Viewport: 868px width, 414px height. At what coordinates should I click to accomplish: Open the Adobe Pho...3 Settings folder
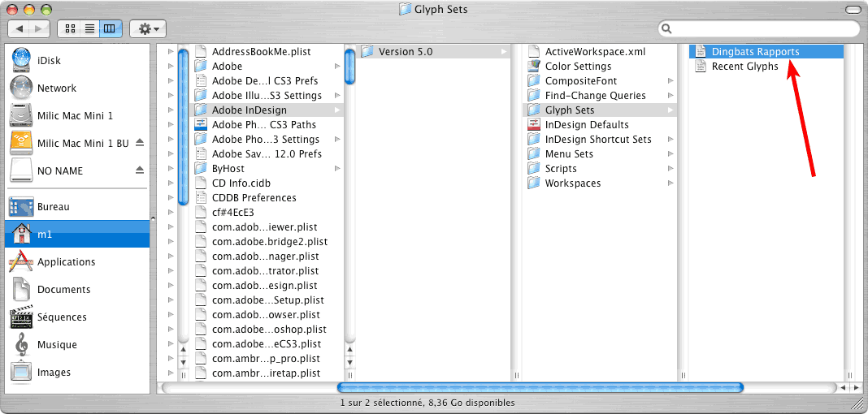265,140
